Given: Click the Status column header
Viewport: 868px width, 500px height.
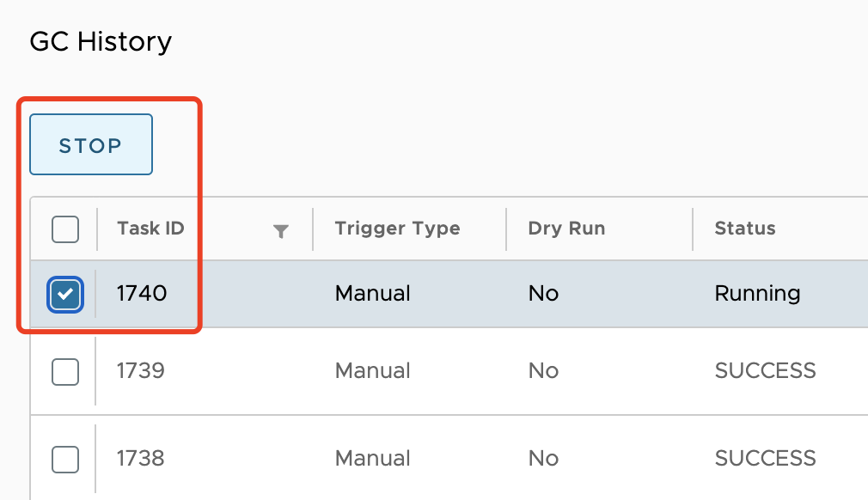Looking at the screenshot, I should (744, 229).
